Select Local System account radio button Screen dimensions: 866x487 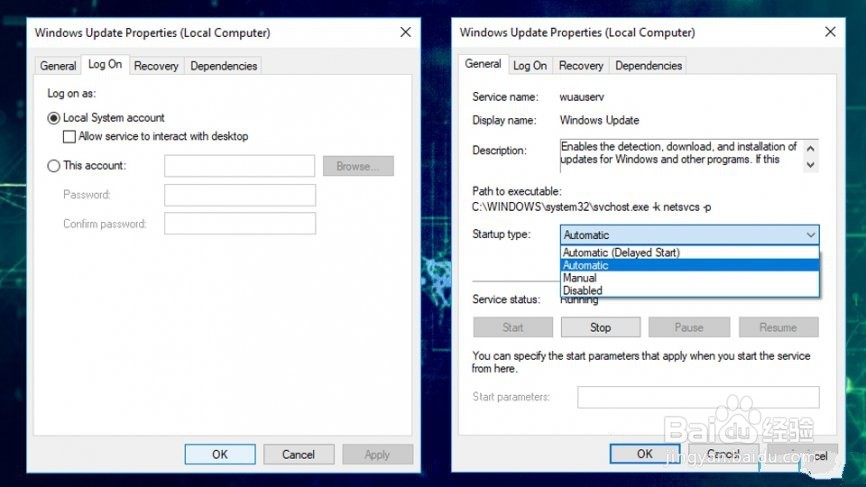click(x=54, y=118)
